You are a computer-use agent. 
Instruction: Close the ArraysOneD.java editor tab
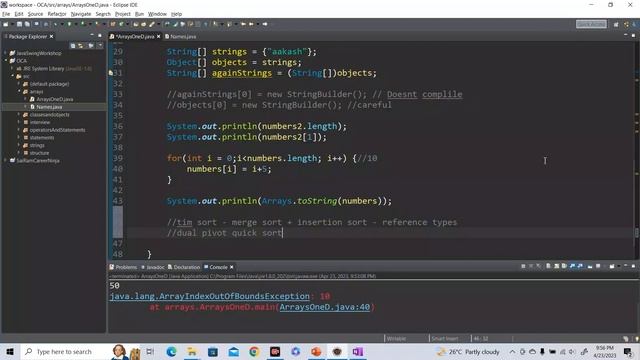[x=159, y=36]
